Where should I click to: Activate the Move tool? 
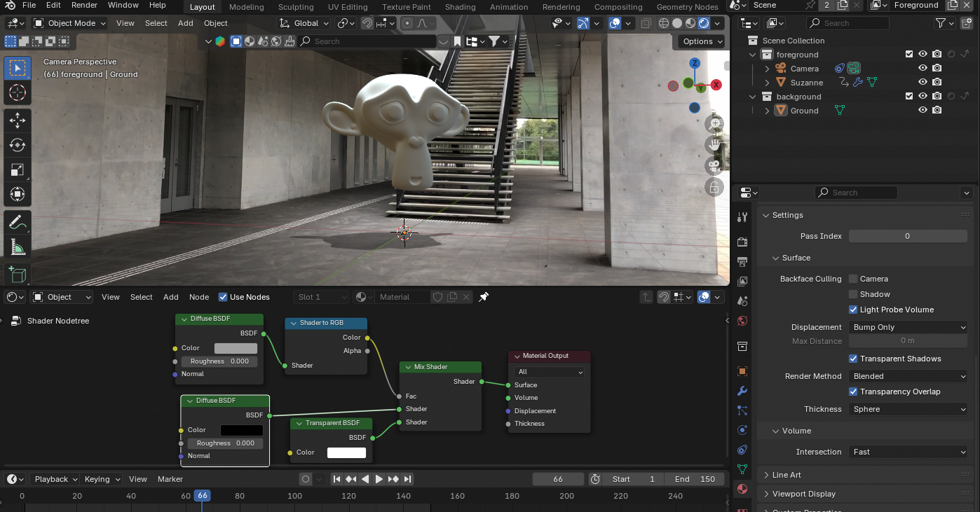pos(18,120)
